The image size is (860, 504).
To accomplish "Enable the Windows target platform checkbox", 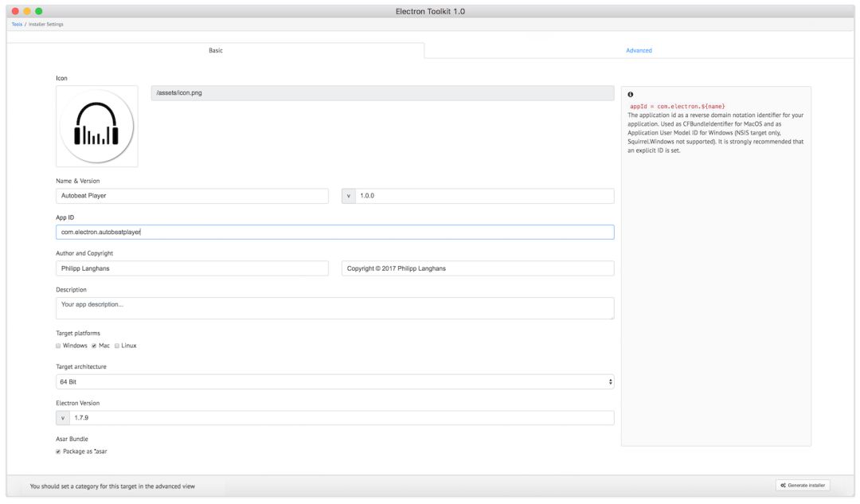I will pyautogui.click(x=58, y=346).
